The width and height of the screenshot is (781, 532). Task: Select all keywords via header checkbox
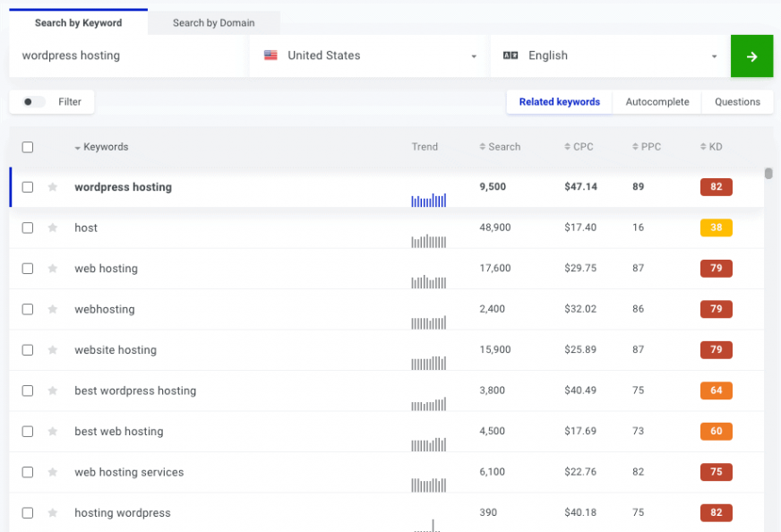[x=26, y=147]
